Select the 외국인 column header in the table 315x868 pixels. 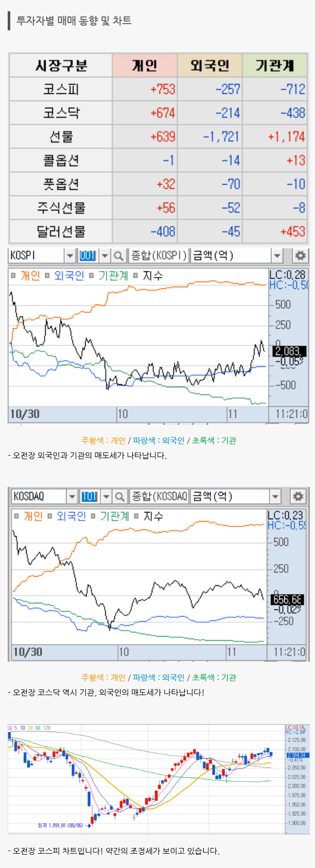tap(209, 65)
